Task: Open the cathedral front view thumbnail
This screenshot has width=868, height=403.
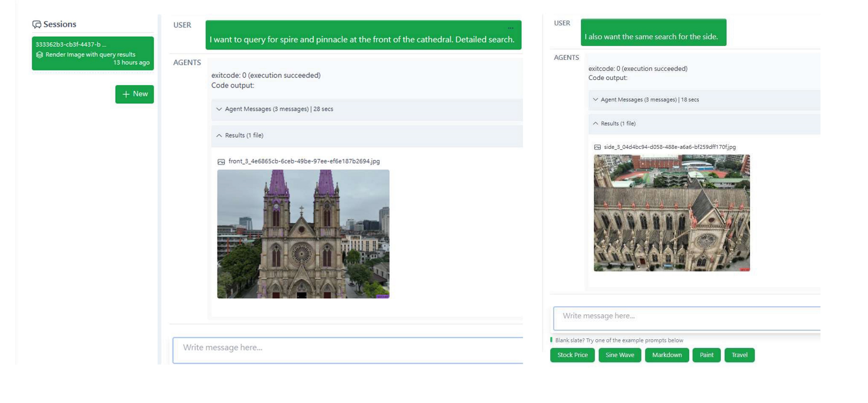Action: point(303,234)
